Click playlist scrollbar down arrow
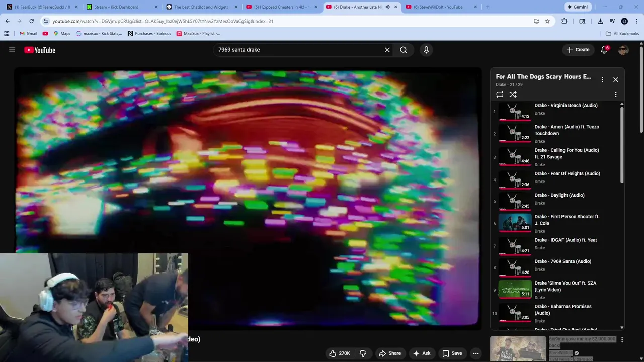Image resolution: width=644 pixels, height=362 pixels. pos(622,327)
